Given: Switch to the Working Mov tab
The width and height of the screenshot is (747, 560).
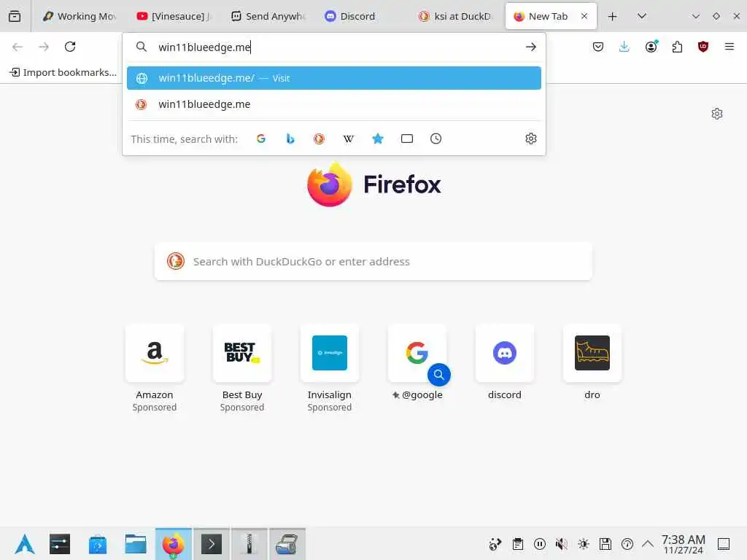Looking at the screenshot, I should click(79, 16).
